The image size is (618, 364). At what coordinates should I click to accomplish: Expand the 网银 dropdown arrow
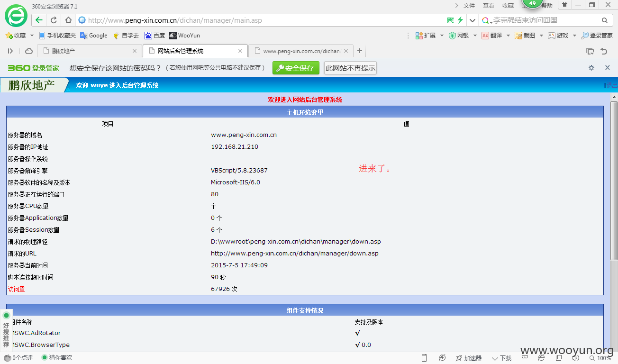475,36
